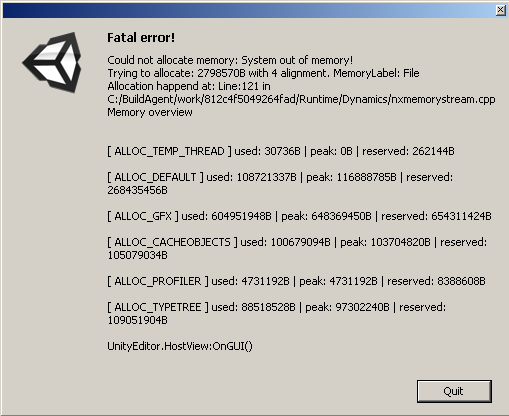Click the Unity cube logo icon
Viewport: 509px width, 416px height.
(52, 62)
